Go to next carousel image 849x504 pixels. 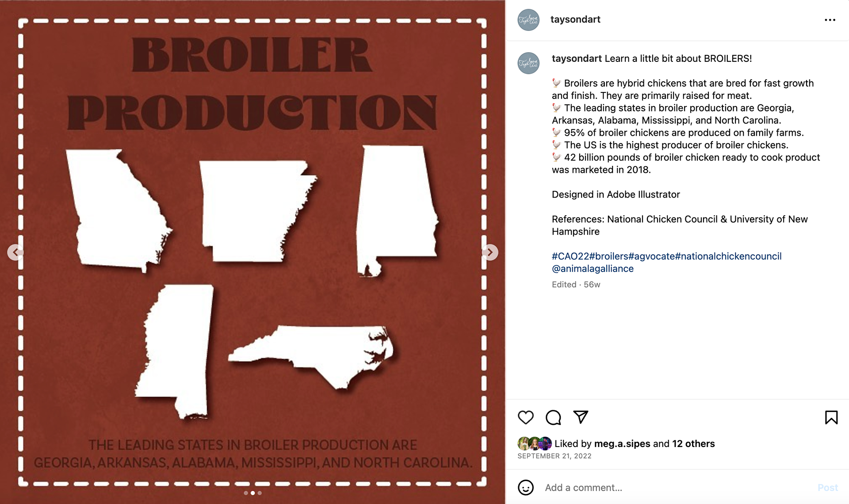point(490,252)
